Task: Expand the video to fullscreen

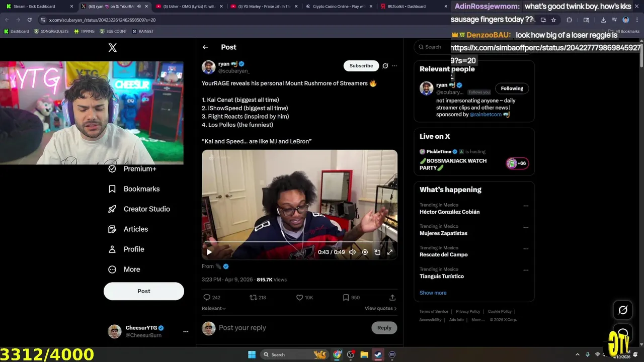Action: pos(389,252)
